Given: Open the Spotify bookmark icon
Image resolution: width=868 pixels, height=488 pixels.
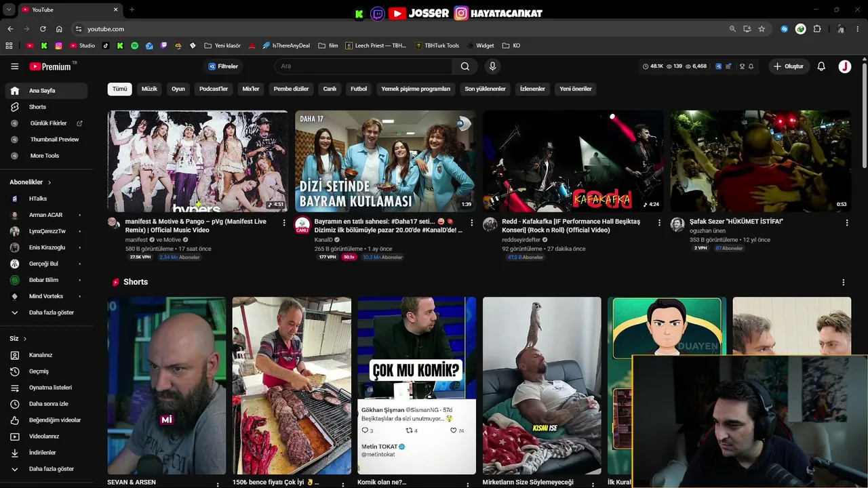Looking at the screenshot, I should [134, 46].
